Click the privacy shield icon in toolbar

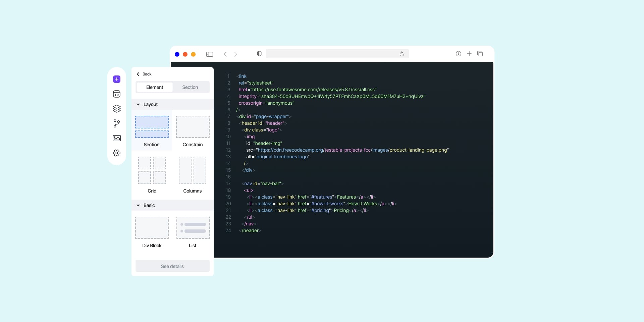pos(259,54)
